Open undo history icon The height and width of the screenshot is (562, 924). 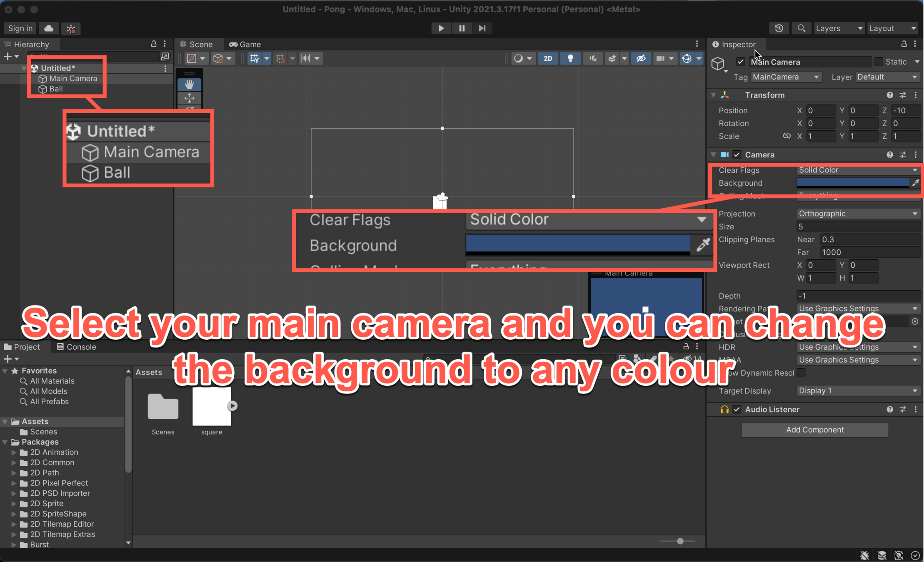[779, 28]
